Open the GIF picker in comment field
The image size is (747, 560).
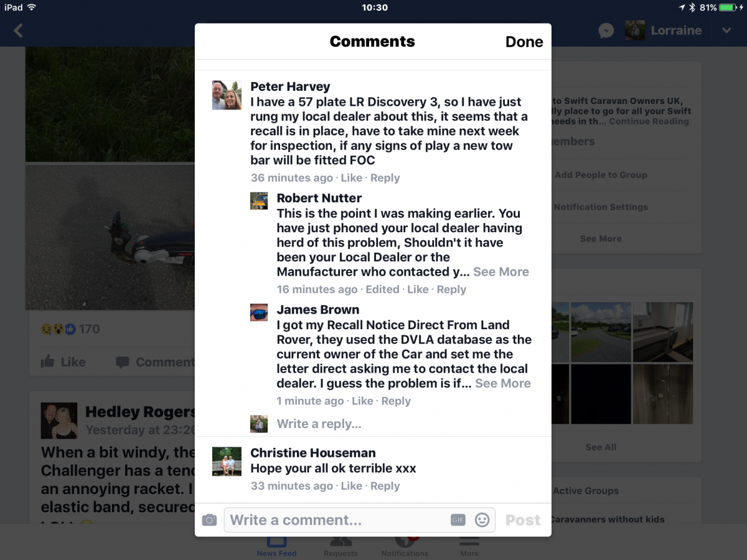(x=458, y=520)
